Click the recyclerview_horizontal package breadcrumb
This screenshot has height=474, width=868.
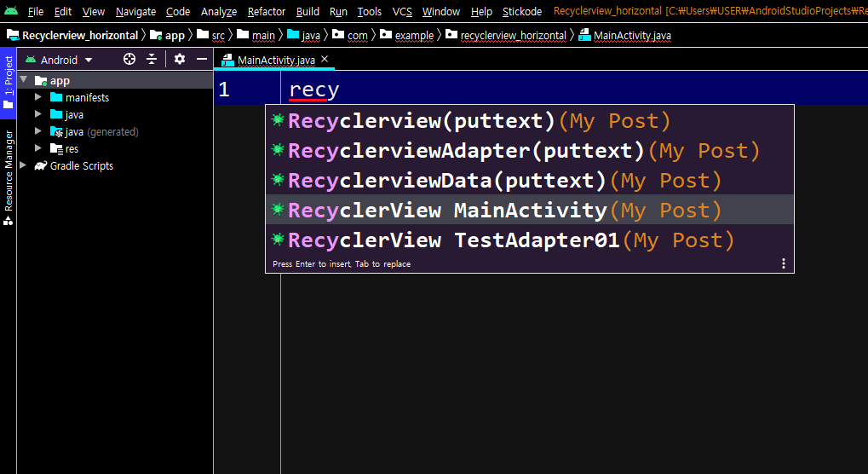tap(506, 36)
